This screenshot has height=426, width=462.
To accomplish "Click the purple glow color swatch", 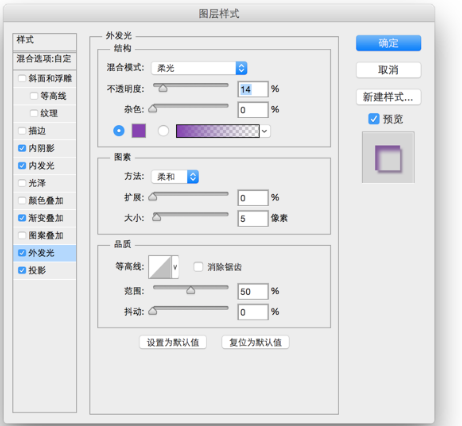I will click(139, 131).
